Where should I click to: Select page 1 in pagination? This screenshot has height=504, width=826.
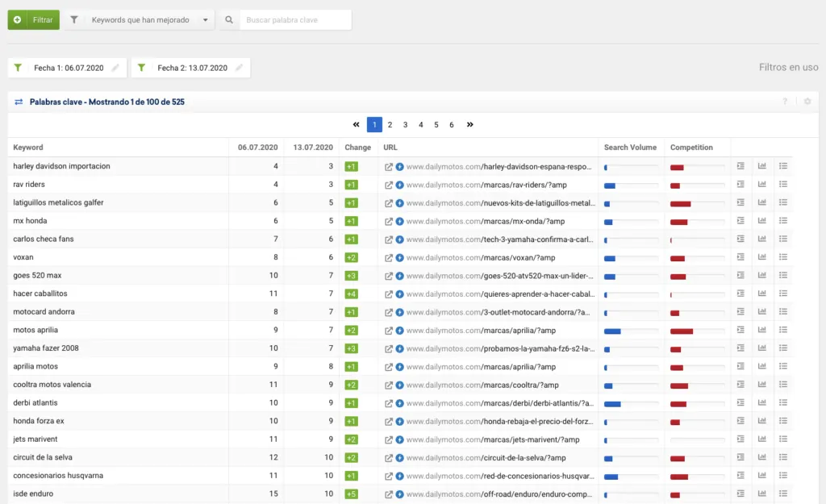coord(374,125)
